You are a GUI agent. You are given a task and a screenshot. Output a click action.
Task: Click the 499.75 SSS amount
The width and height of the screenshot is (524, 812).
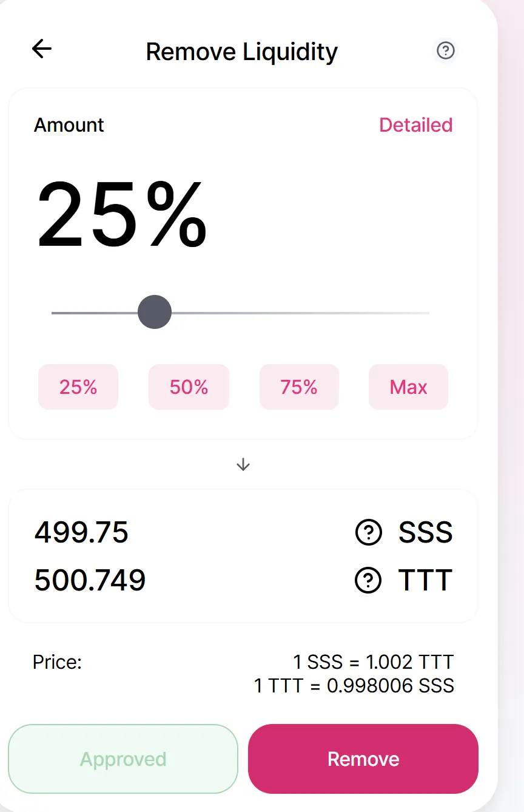click(x=81, y=533)
